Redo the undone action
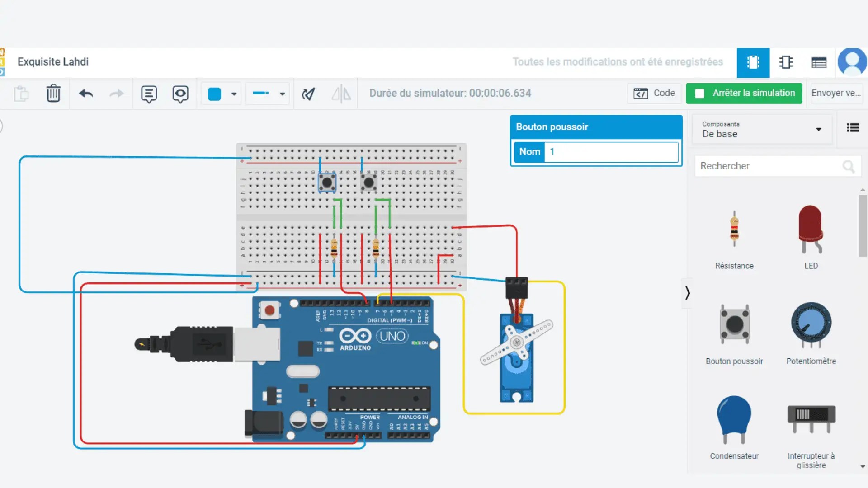 pos(116,94)
